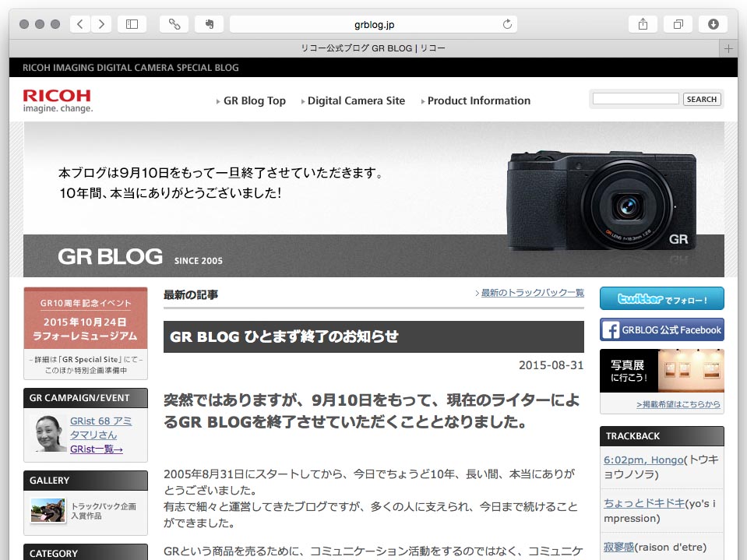The width and height of the screenshot is (747, 560).
Task: Open the GRBLOG 公式 Facebook button
Action: [x=662, y=329]
